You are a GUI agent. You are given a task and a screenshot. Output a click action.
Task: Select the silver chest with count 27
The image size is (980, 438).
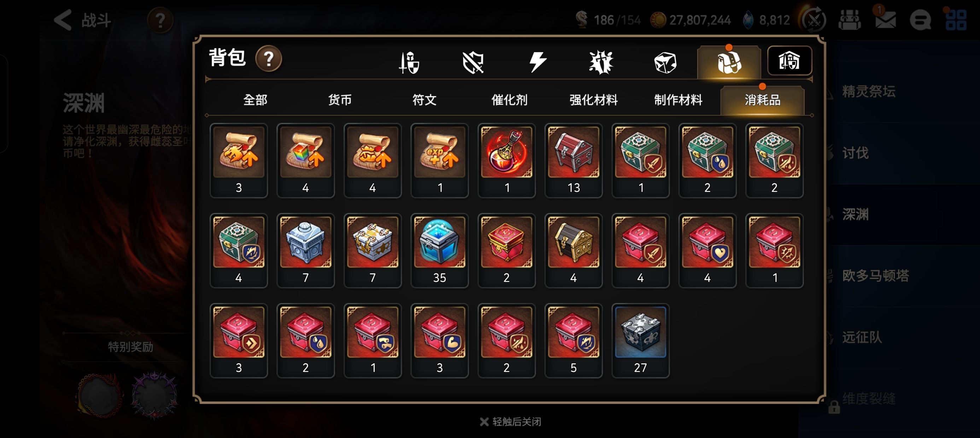(x=640, y=341)
